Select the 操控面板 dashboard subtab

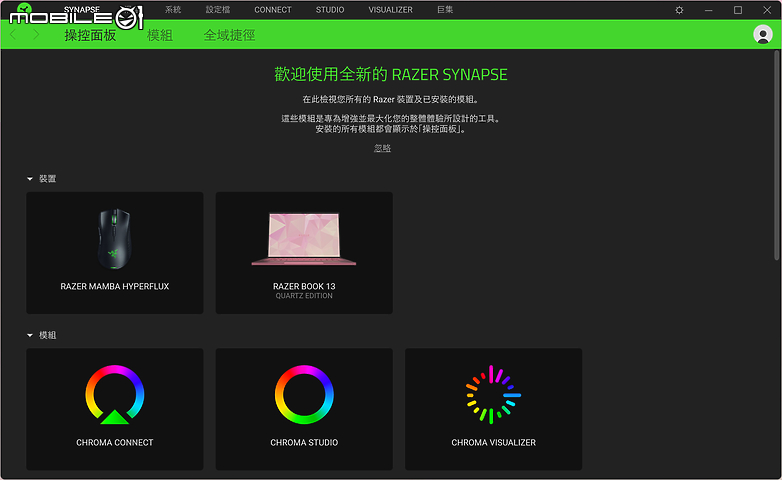pyautogui.click(x=90, y=35)
